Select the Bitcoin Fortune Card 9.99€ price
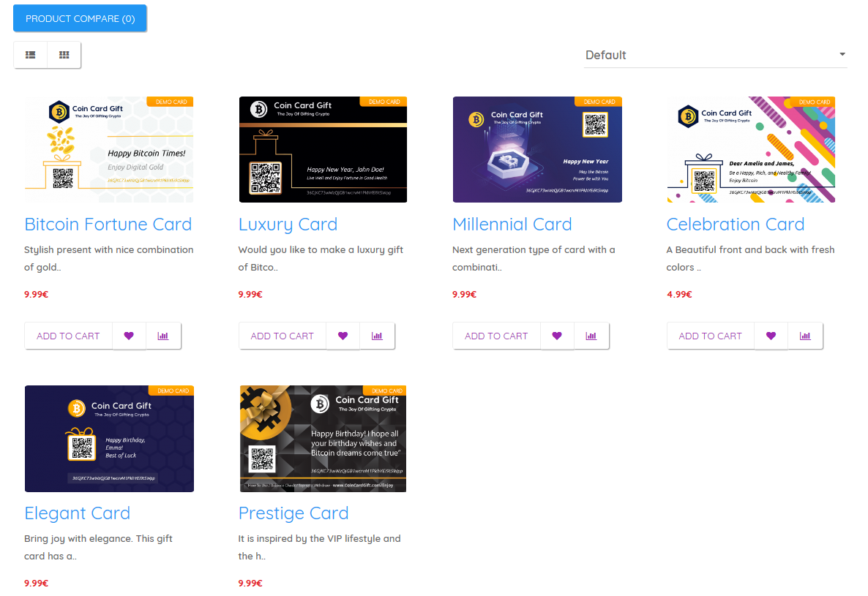 (36, 294)
